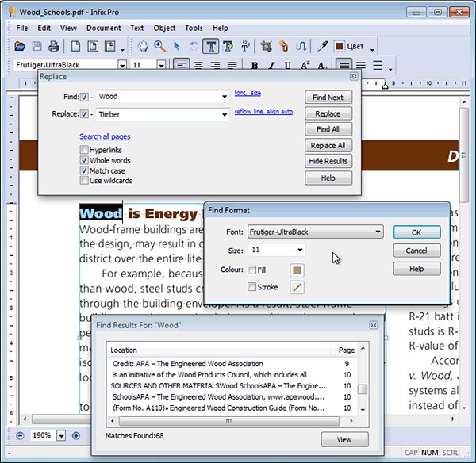Select the Crop tool icon
476x463 pixels.
coord(266,47)
